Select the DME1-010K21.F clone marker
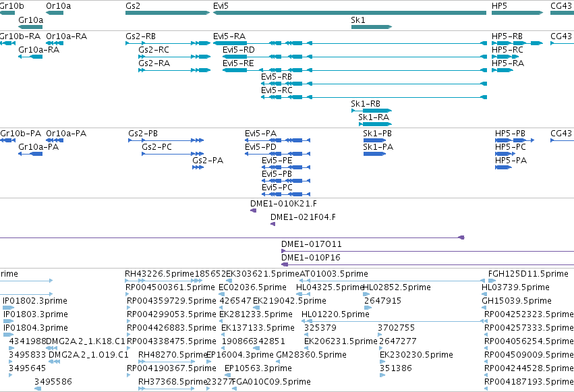 (254, 211)
